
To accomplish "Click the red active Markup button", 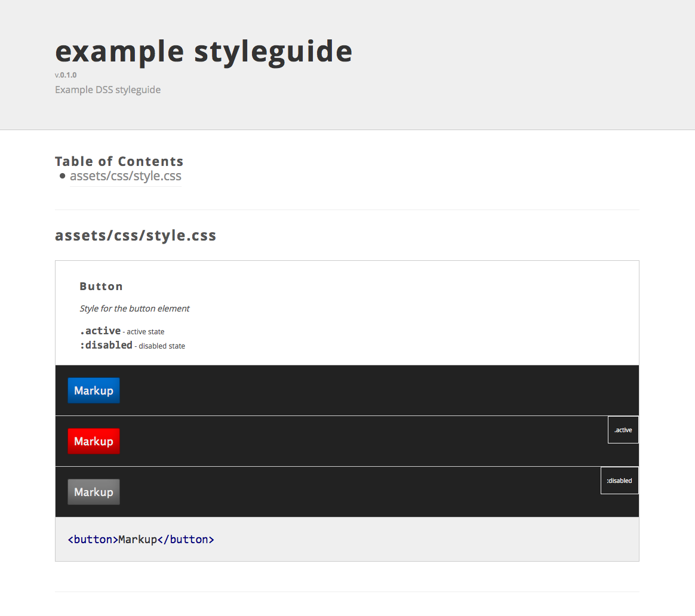I will click(x=94, y=441).
